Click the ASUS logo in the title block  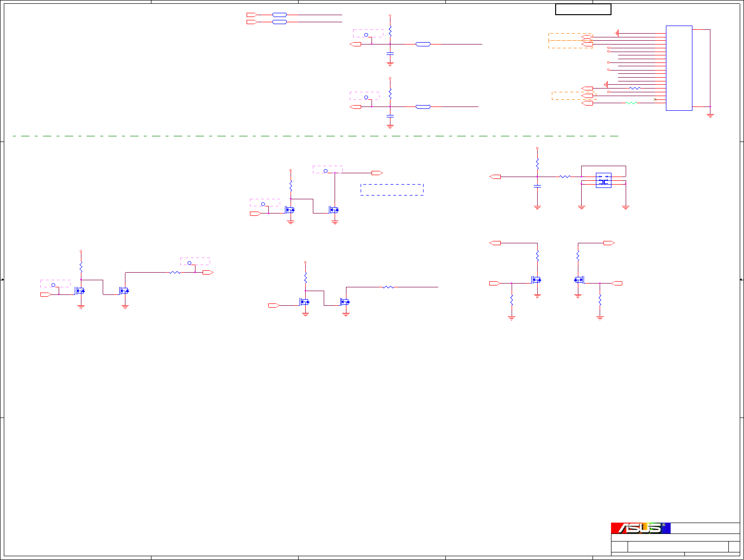point(640,528)
